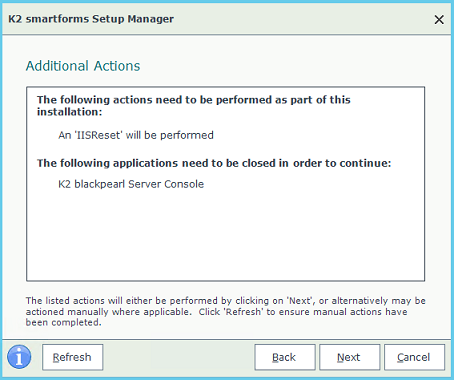Click the empty area inside the actions list box
Image resolution: width=454 pixels, height=380 pixels.
[225, 237]
